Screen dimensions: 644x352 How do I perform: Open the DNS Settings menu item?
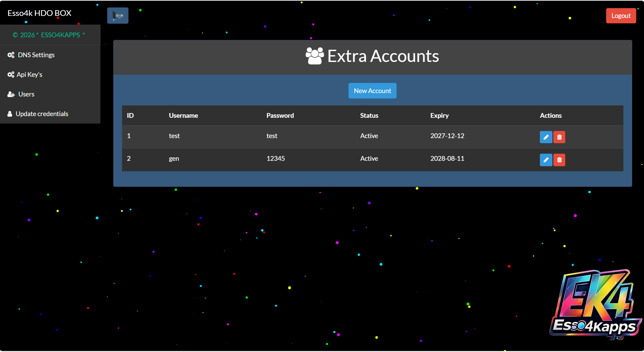coord(36,55)
